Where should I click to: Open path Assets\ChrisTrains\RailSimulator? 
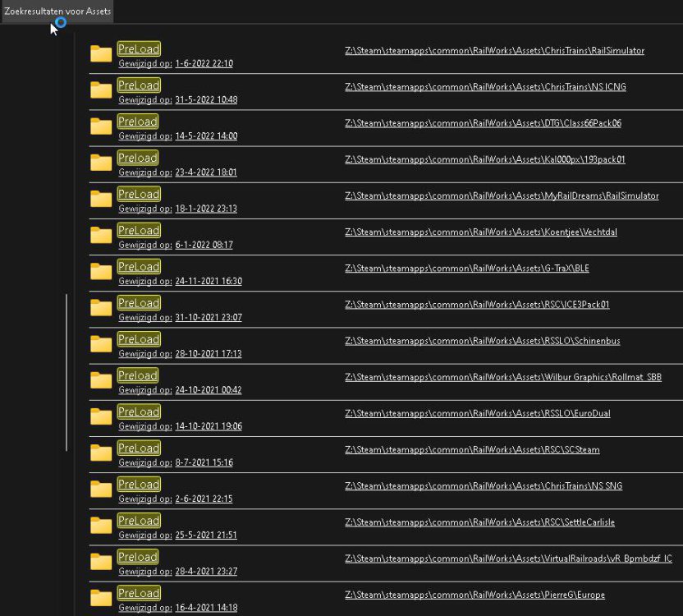click(494, 51)
